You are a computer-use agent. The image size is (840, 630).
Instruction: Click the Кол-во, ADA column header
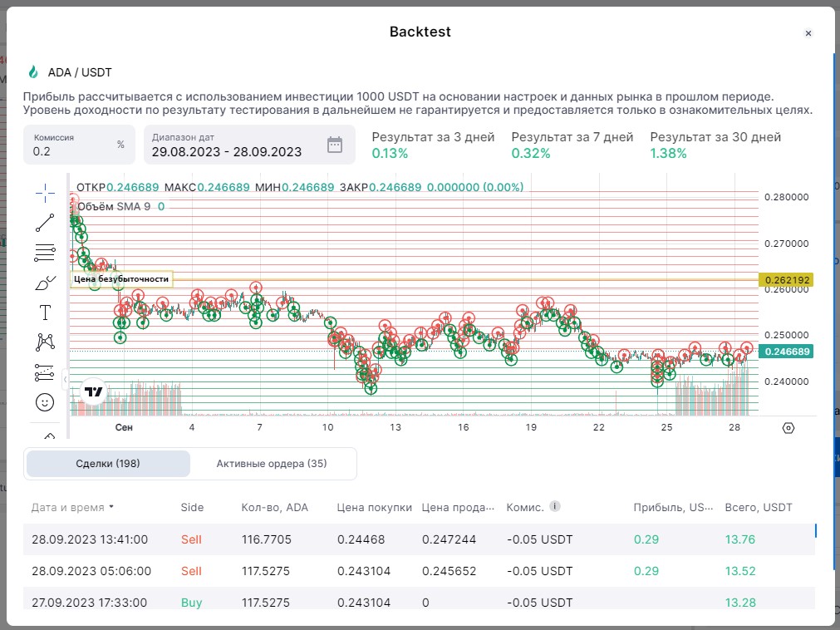[x=275, y=507]
